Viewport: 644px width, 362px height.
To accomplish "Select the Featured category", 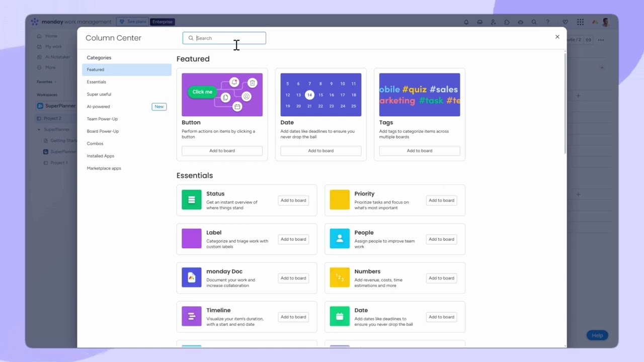I will click(x=127, y=69).
